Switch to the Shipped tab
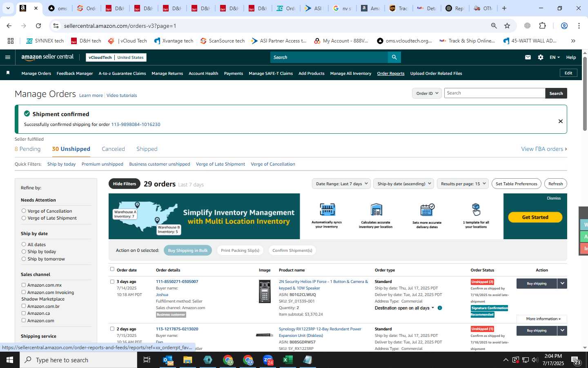This screenshot has width=588, height=368. (147, 149)
